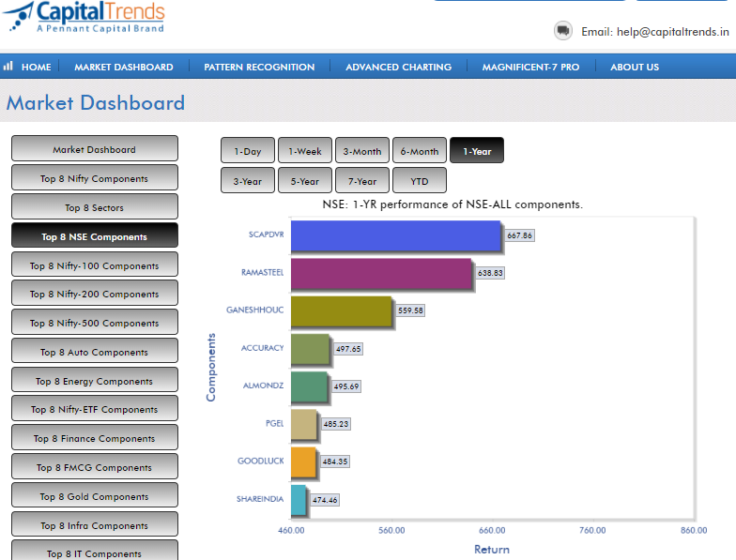Select Top 8 Sectors button

coord(94,206)
